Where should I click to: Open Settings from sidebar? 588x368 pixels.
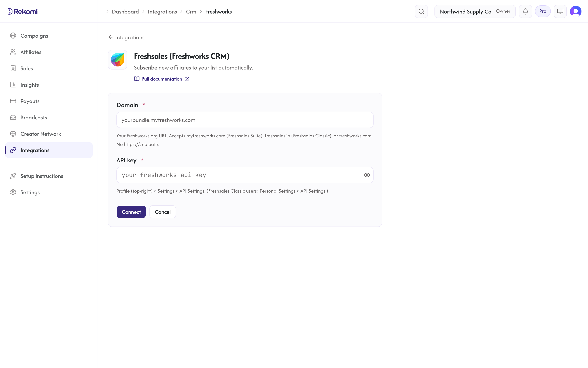[49, 192]
